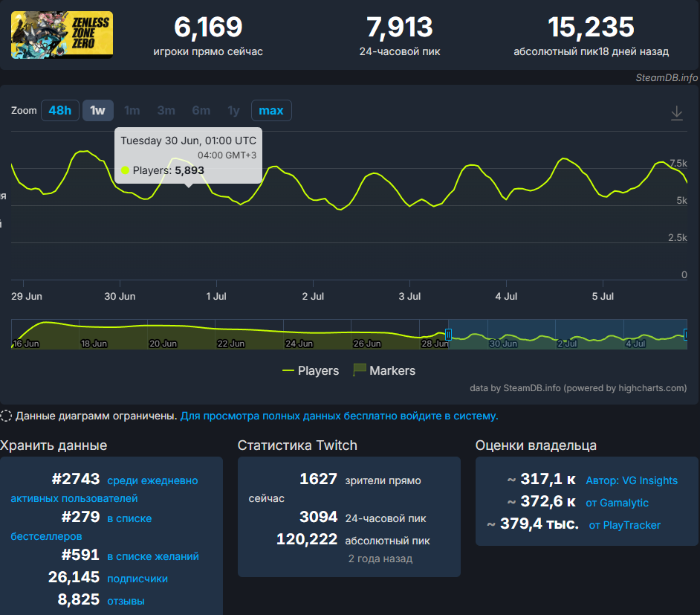Click the loading spinner icon near data notice
Viewport: 700px width, 615px height.
coord(6,416)
